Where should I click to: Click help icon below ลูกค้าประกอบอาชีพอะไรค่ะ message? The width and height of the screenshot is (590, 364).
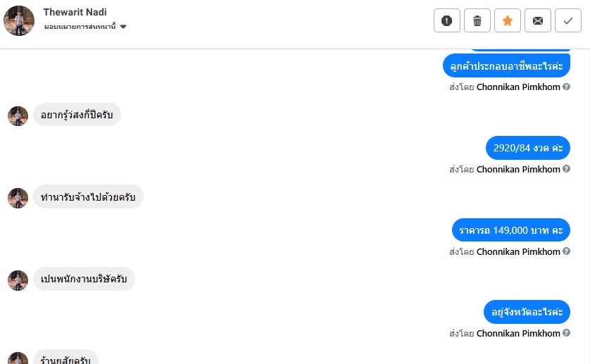point(567,87)
